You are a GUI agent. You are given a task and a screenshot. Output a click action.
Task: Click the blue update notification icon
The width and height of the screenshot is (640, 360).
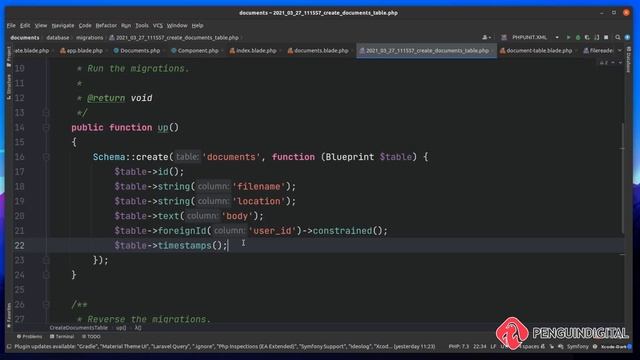point(627,38)
